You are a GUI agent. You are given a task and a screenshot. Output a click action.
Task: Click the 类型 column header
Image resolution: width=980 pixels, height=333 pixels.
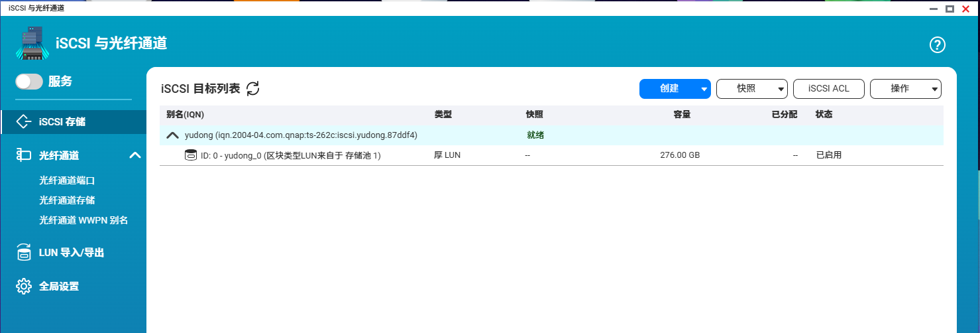tap(443, 114)
